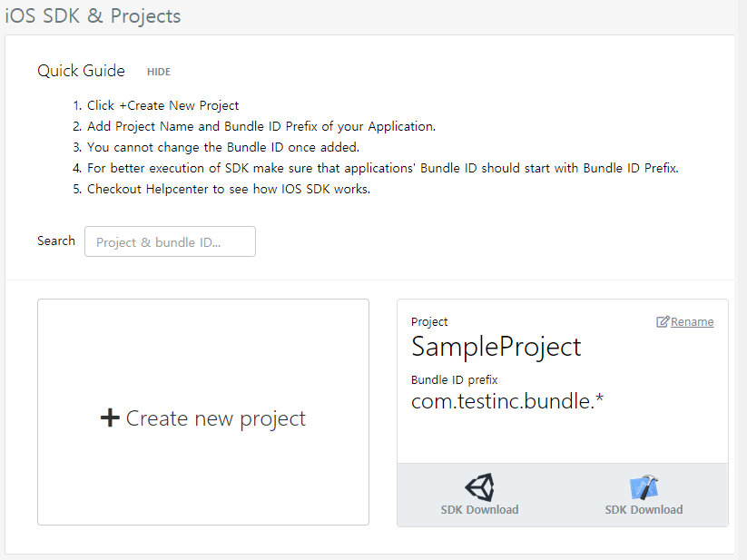Click the 'Project' label in the card
Image resolution: width=747 pixels, height=560 pixels.
(429, 322)
